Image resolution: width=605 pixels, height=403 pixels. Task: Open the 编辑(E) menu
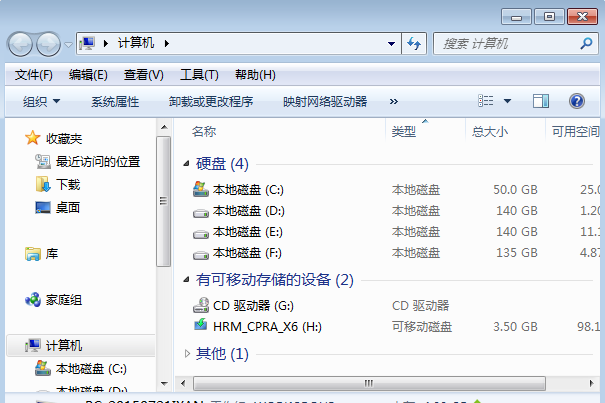point(88,75)
